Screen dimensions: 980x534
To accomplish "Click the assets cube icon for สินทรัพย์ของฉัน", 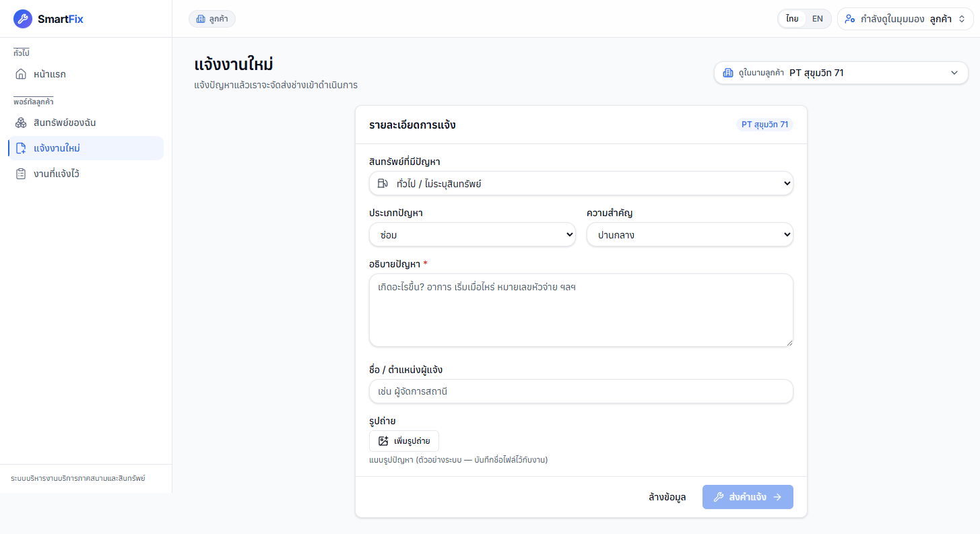I will click(21, 123).
